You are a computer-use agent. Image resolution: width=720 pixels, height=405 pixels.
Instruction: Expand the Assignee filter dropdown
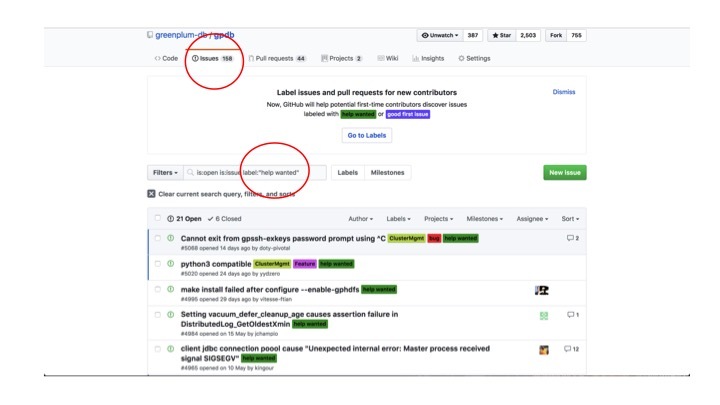(532, 219)
